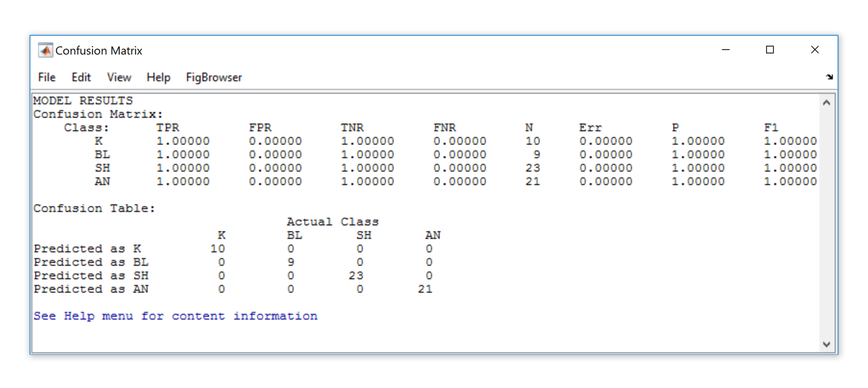Screen dimensions: 868x388
Task: Click the 'See Help menu for content information' text
Action: tap(175, 316)
